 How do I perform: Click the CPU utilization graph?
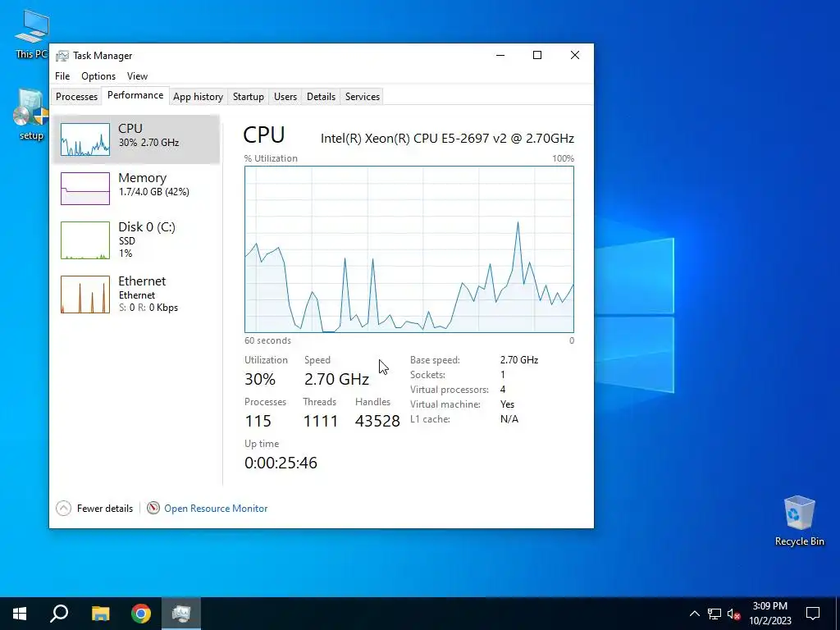(409, 249)
